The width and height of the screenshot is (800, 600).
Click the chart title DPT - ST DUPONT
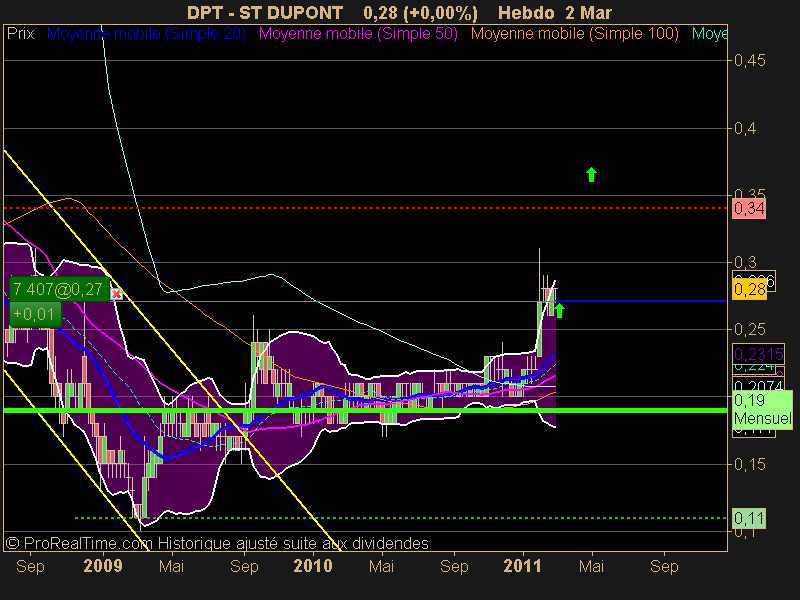coord(265,12)
